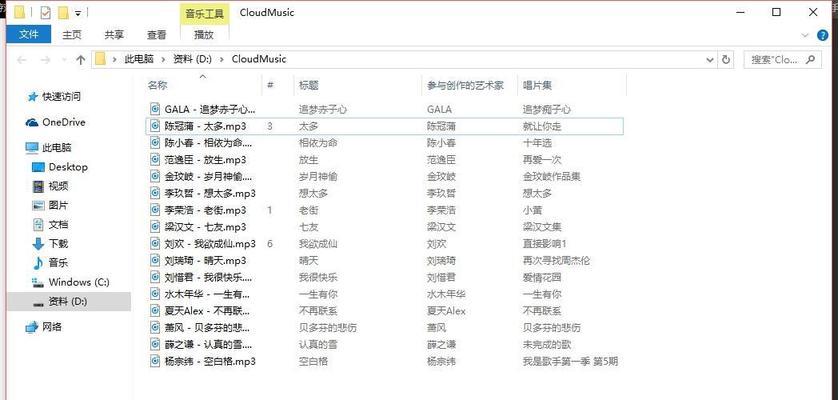Open 文档 folder in navigation pane

click(x=58, y=225)
